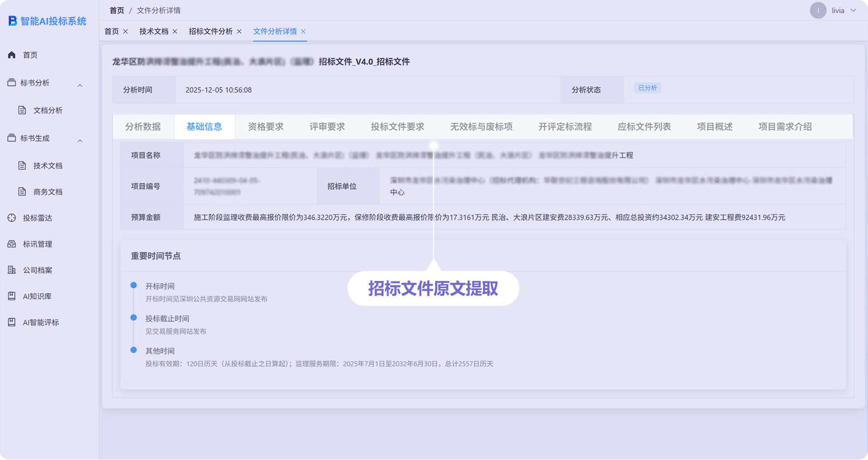Collapse the 标书分析 sidebar group
The height and width of the screenshot is (460, 868).
(80, 85)
